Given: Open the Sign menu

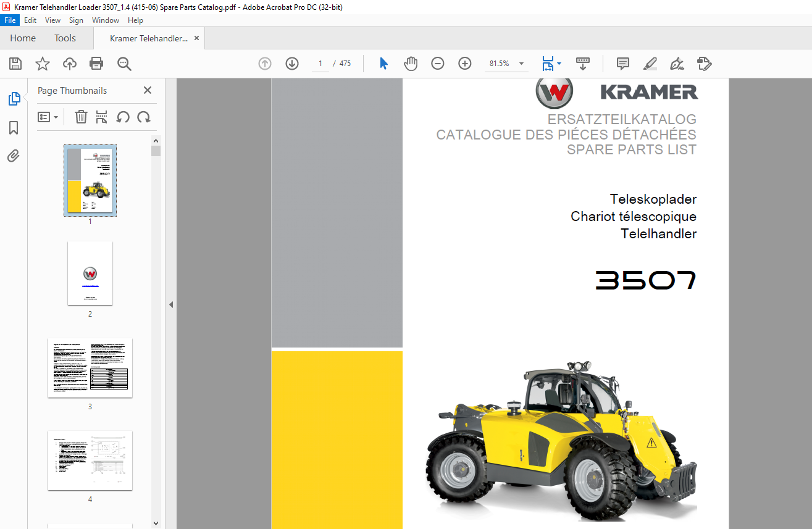Looking at the screenshot, I should click(x=77, y=20).
